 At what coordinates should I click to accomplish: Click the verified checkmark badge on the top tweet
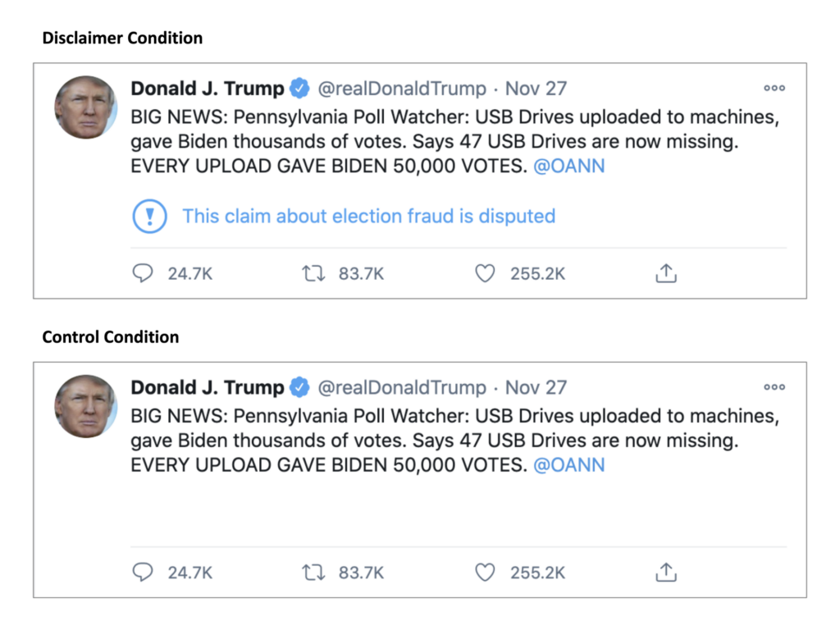click(x=299, y=88)
